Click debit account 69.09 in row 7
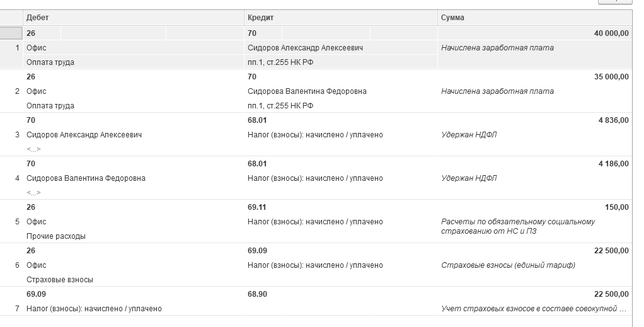 point(36,294)
